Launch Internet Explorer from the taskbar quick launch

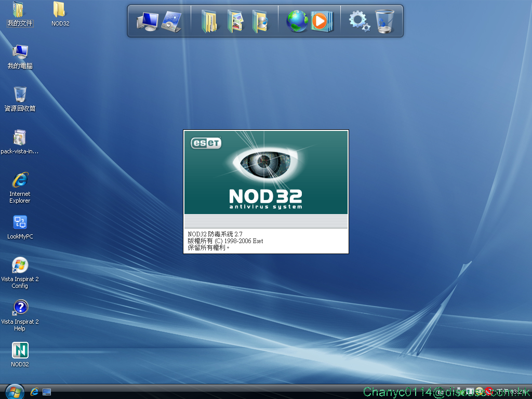[x=34, y=392]
